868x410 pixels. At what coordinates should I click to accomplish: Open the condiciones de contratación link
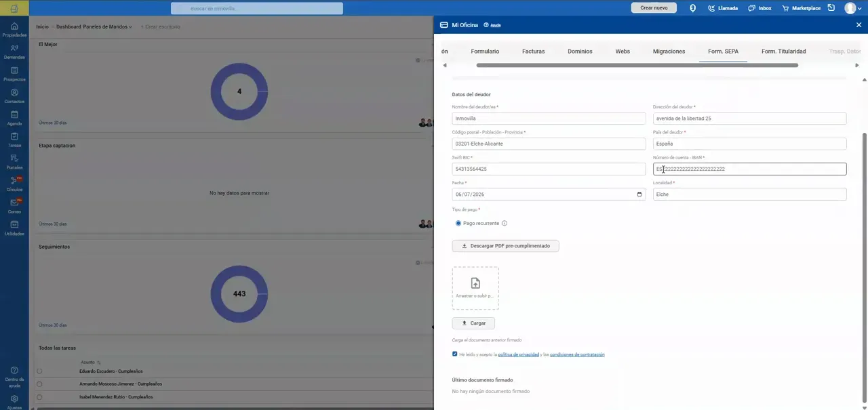point(577,354)
